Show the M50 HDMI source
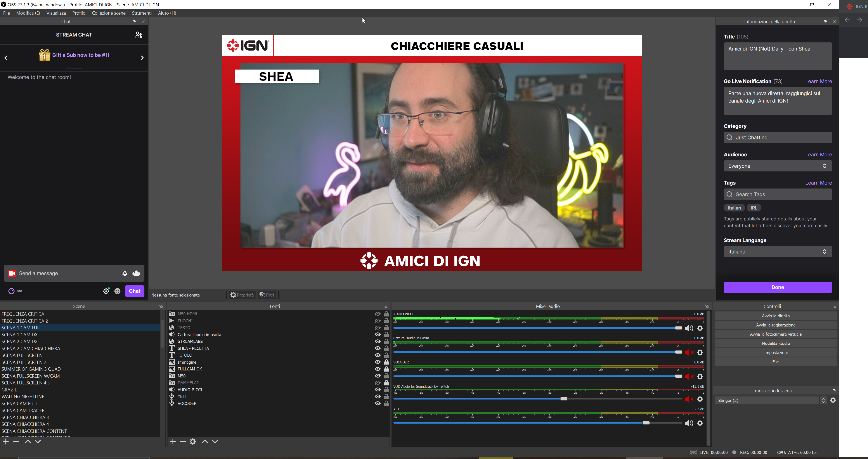 (x=378, y=314)
